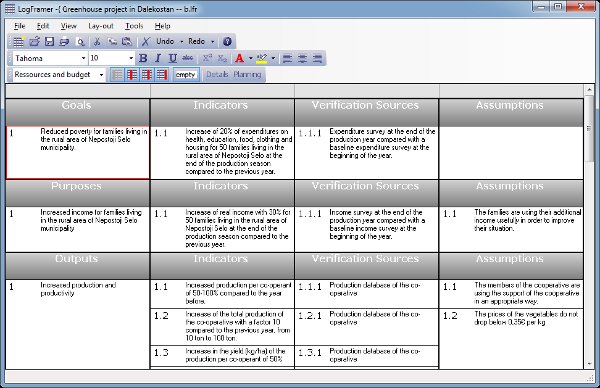
Task: Print the logframe
Action: coord(64,41)
